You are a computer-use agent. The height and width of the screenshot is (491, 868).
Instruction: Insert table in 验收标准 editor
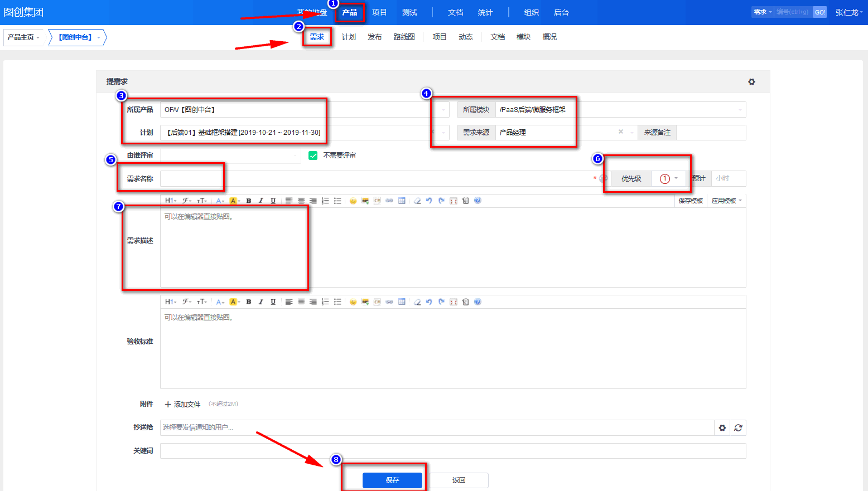tap(402, 302)
